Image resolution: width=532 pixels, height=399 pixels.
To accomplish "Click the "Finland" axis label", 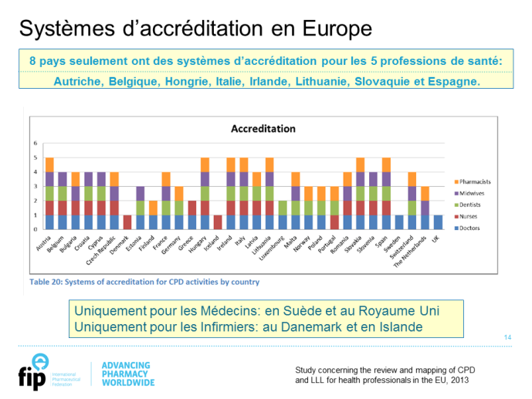I will 147,243.
